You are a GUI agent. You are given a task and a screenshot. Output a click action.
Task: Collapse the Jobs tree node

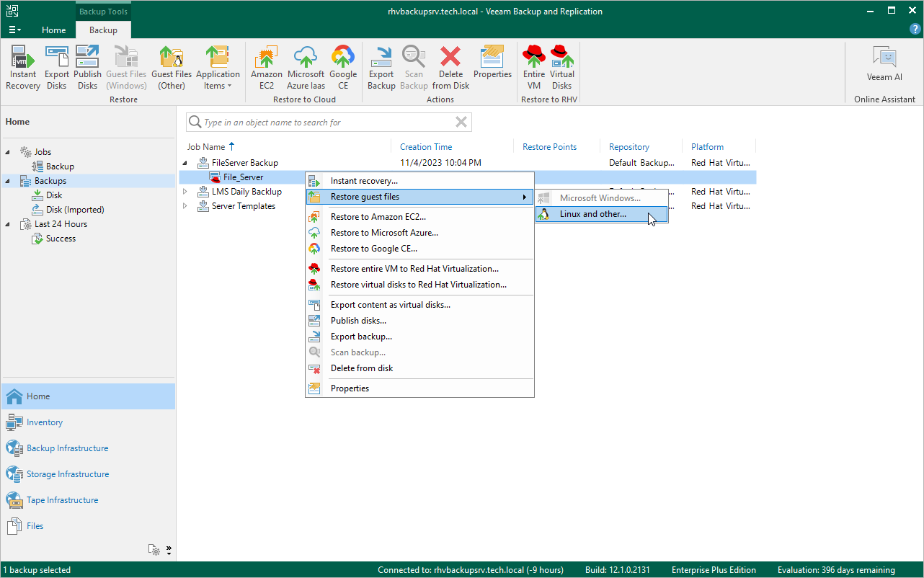click(9, 152)
